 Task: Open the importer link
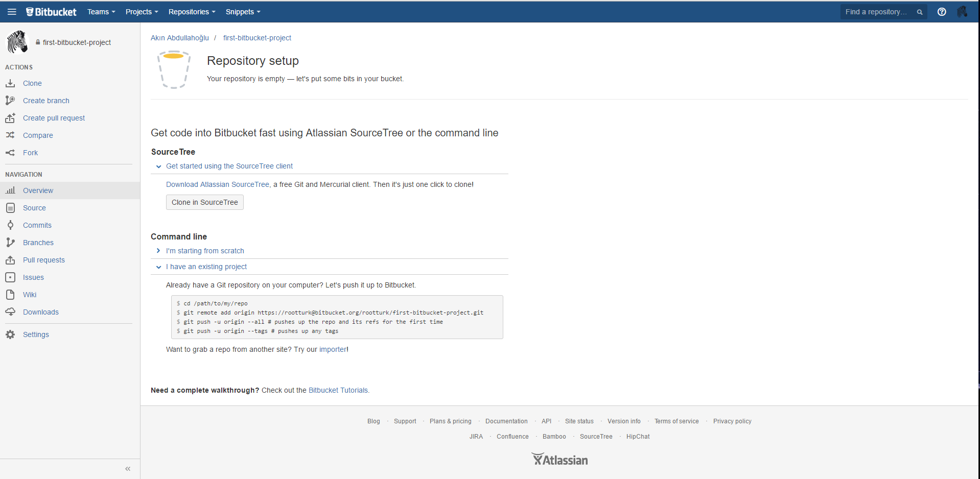click(333, 349)
